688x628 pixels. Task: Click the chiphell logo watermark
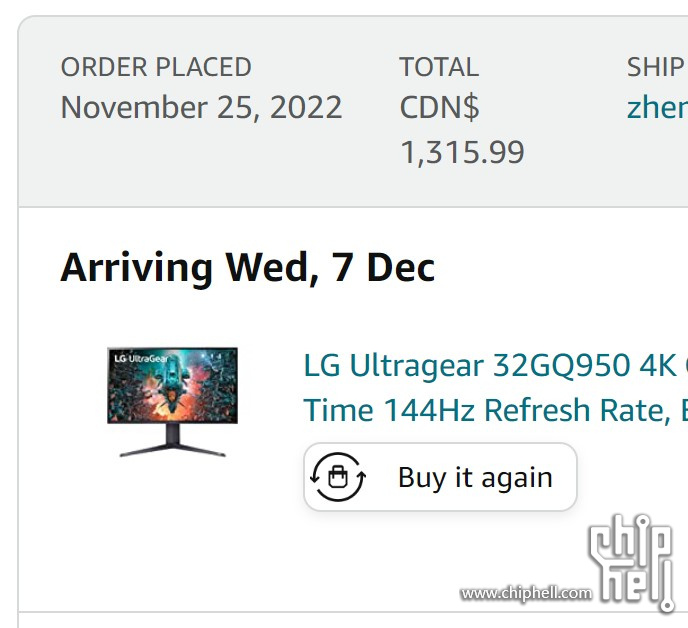[x=631, y=563]
